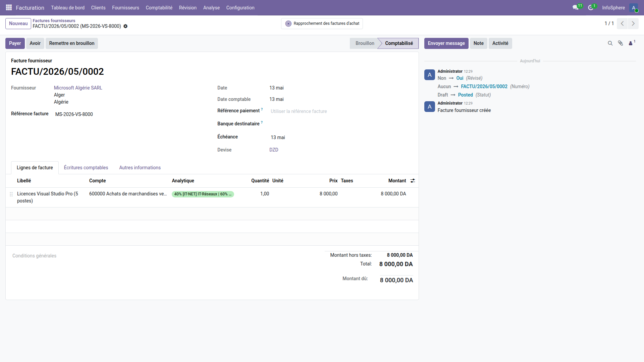This screenshot has width=644, height=362.
Task: Click 'Facture fournisseur créée' chatter message
Action: tap(464, 110)
